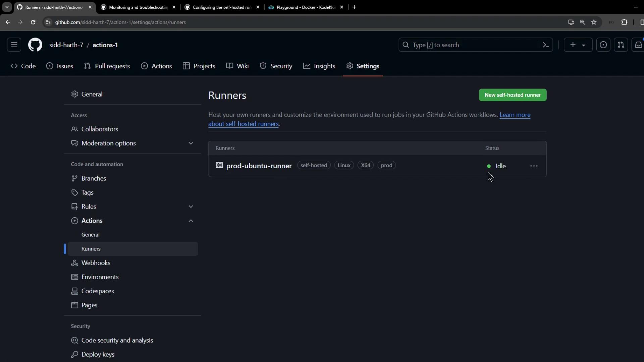This screenshot has height=362, width=644.
Task: Open browser extensions puzzle icon
Action: pyautogui.click(x=624, y=22)
